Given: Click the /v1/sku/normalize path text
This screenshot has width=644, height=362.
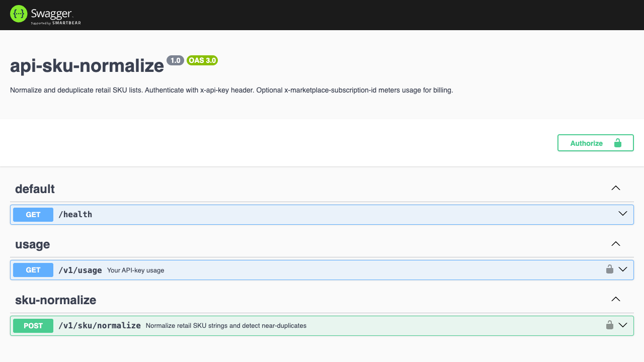Looking at the screenshot, I should click(x=100, y=326).
